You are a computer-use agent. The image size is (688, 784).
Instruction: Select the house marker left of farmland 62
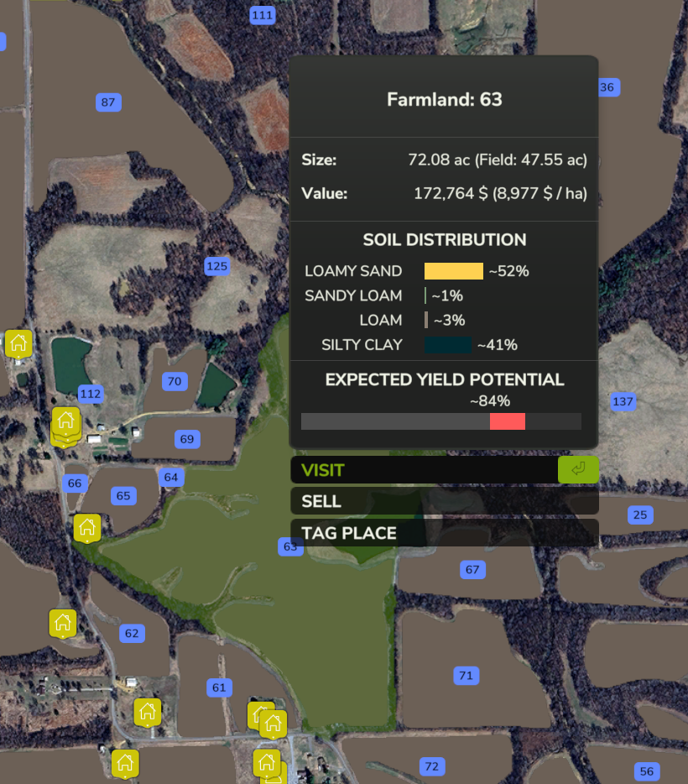pyautogui.click(x=63, y=622)
